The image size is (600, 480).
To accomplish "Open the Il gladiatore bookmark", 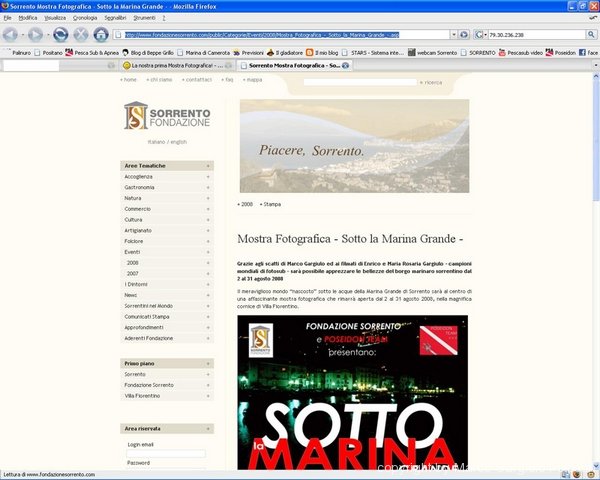I will pos(285,53).
